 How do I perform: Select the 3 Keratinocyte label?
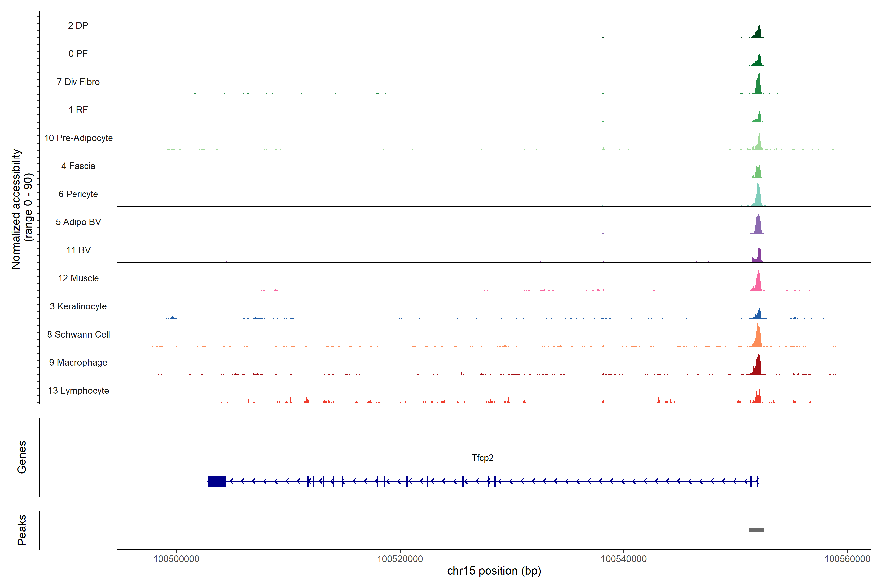pyautogui.click(x=78, y=306)
